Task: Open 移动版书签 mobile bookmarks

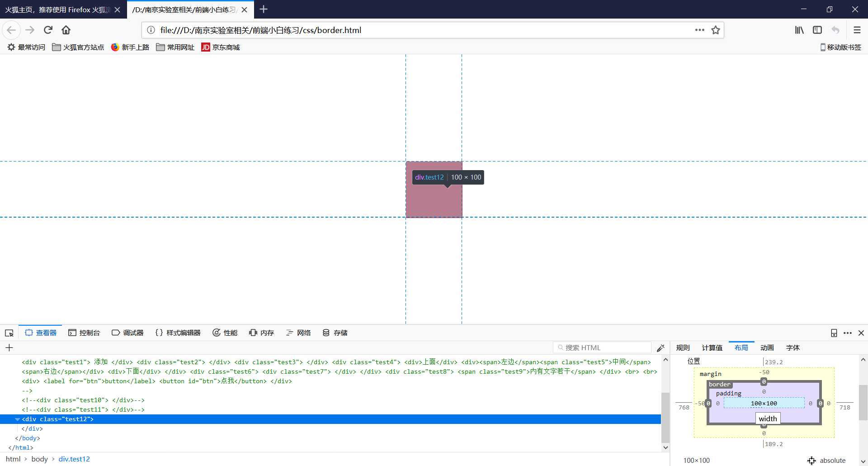Action: pyautogui.click(x=840, y=47)
